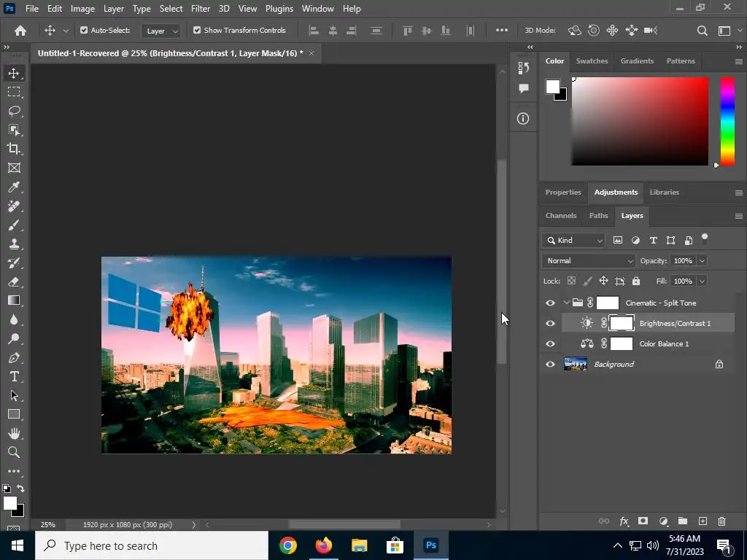Select the Eyedropper tool

coord(14,187)
